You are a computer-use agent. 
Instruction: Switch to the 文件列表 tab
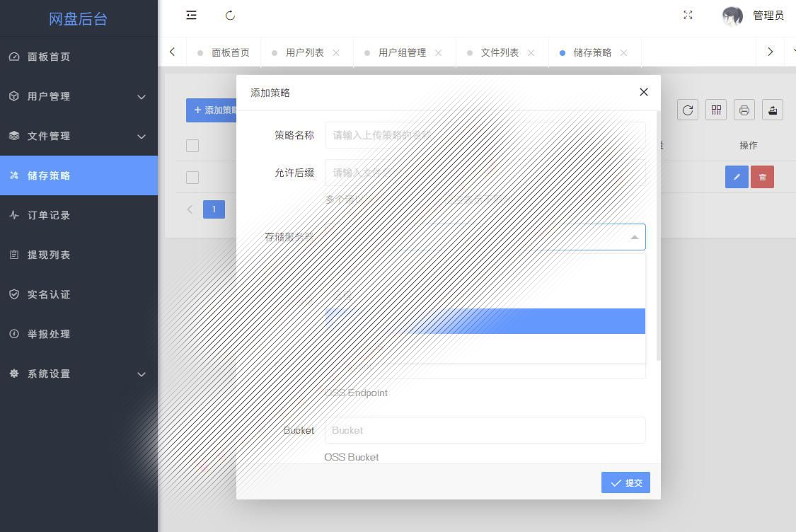[x=500, y=53]
